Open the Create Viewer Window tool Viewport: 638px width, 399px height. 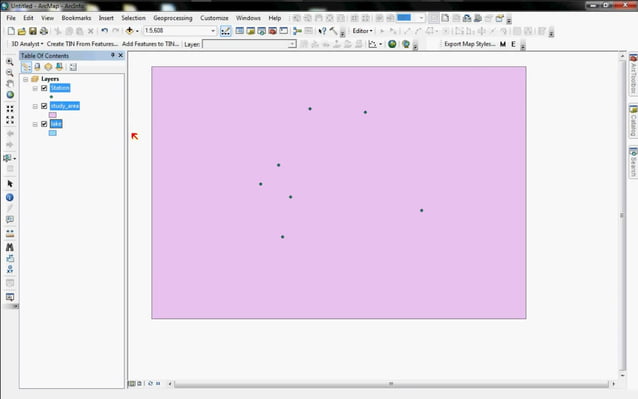tap(10, 297)
